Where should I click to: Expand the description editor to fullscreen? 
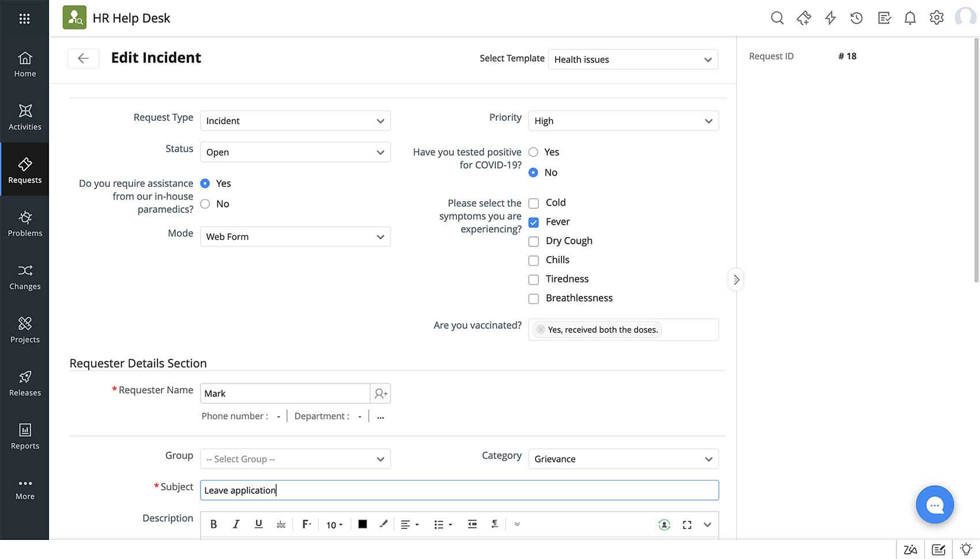(x=687, y=525)
